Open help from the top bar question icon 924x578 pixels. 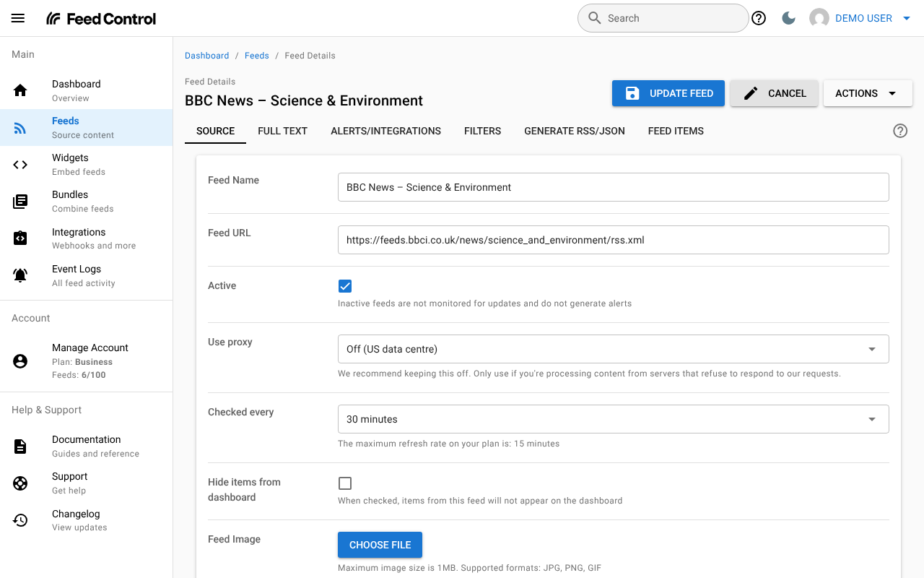tap(759, 18)
